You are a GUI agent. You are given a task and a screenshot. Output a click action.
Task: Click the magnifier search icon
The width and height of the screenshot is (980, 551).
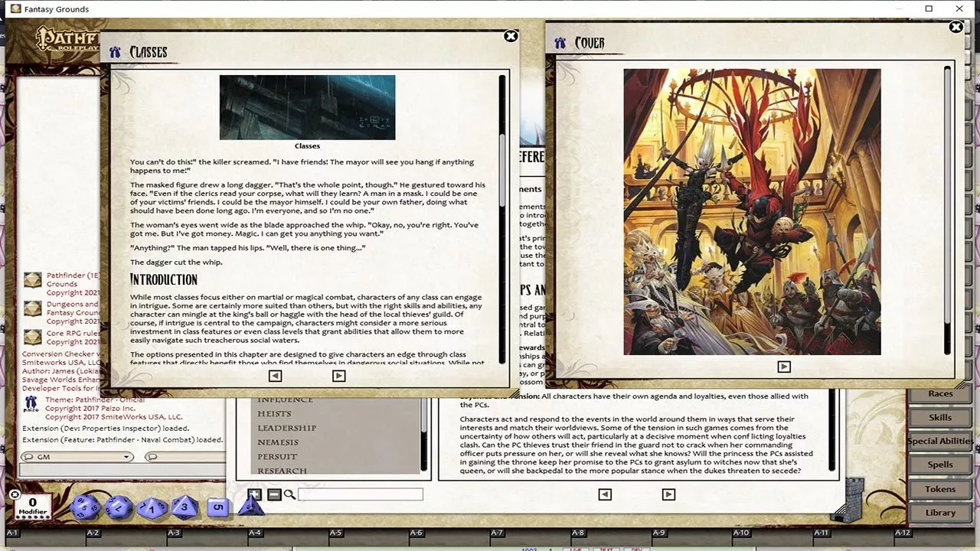[289, 494]
